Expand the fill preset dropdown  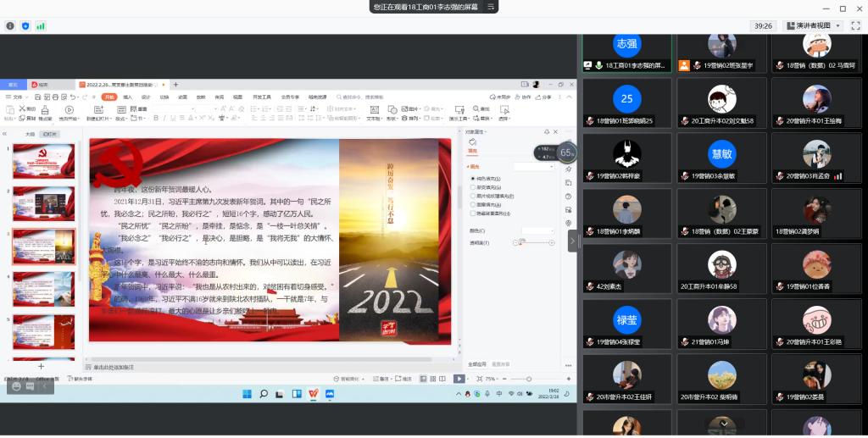coord(534,167)
